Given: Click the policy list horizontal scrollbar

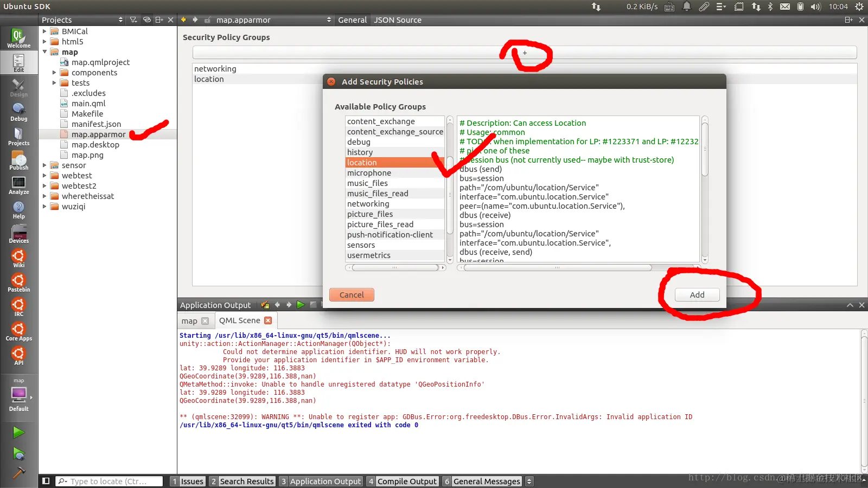Looking at the screenshot, I should (x=395, y=267).
